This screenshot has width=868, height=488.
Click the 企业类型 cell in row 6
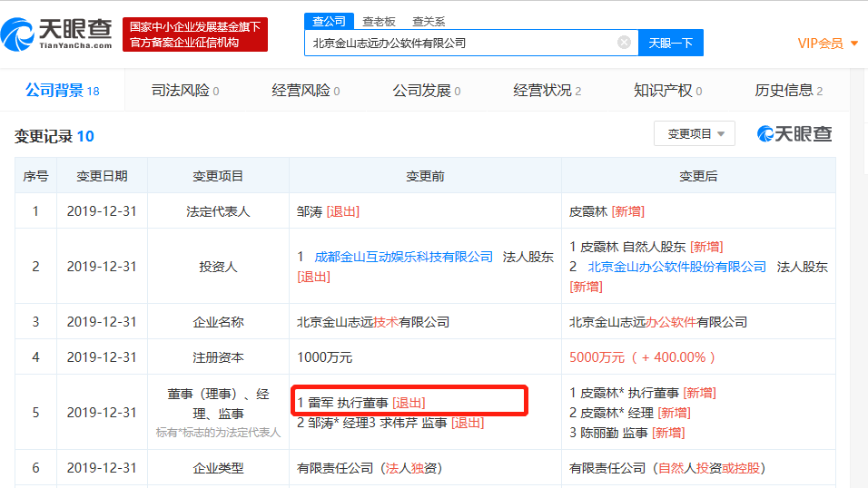click(x=218, y=468)
